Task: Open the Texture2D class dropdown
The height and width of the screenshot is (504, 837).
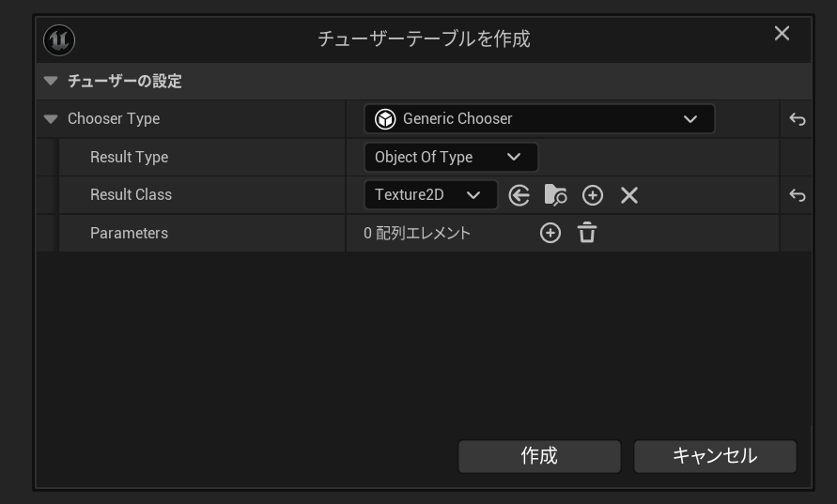Action: [x=429, y=195]
